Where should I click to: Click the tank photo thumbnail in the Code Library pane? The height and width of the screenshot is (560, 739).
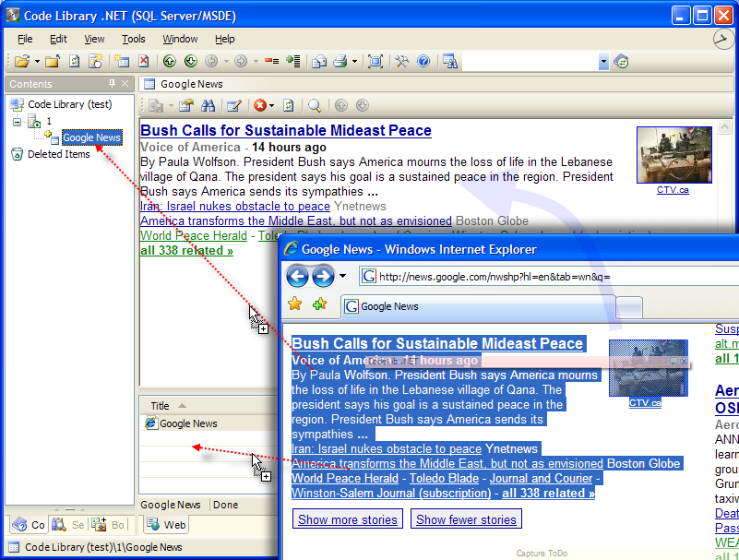coord(674,155)
